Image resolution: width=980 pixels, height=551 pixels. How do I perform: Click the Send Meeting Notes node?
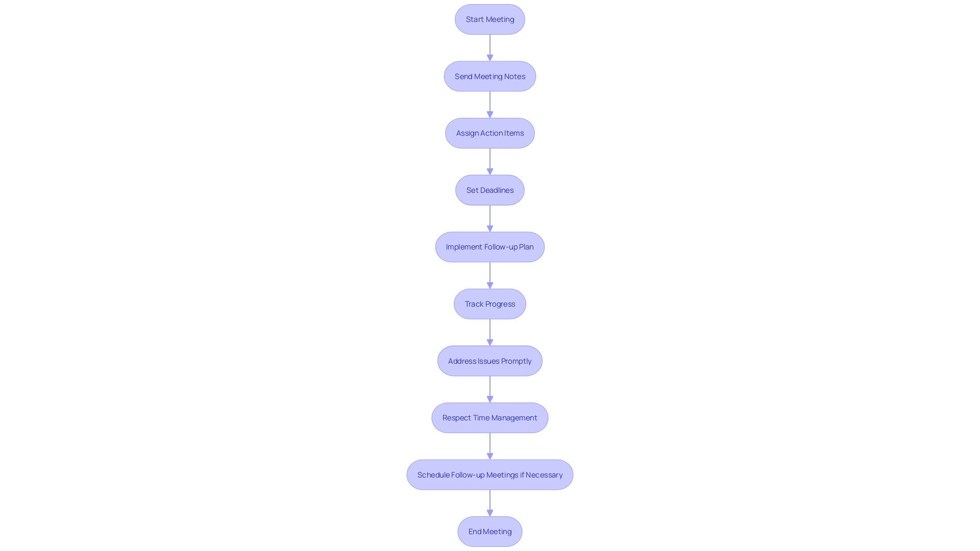coord(489,76)
